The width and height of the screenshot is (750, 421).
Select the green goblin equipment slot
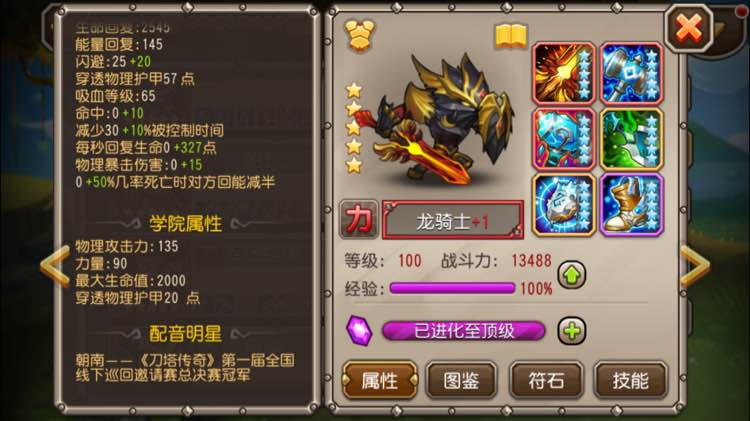pos(631,139)
